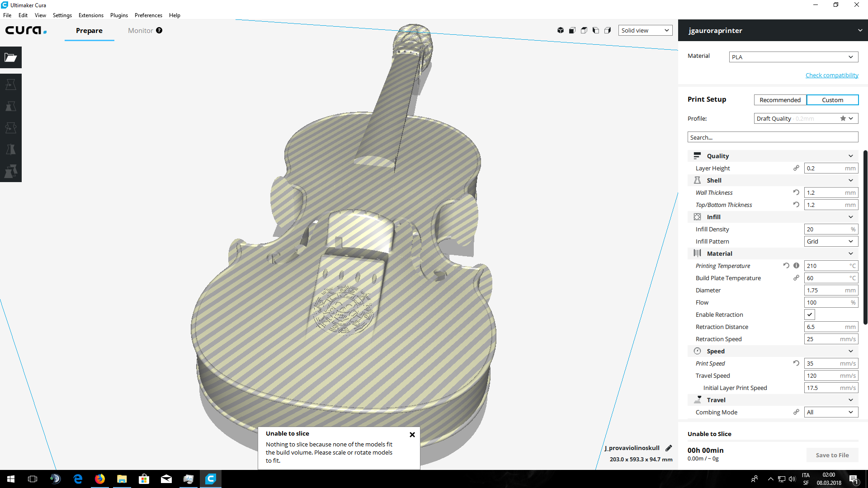Expand the jgauroraprinter printer selector
The height and width of the screenshot is (488, 868).
click(773, 30)
